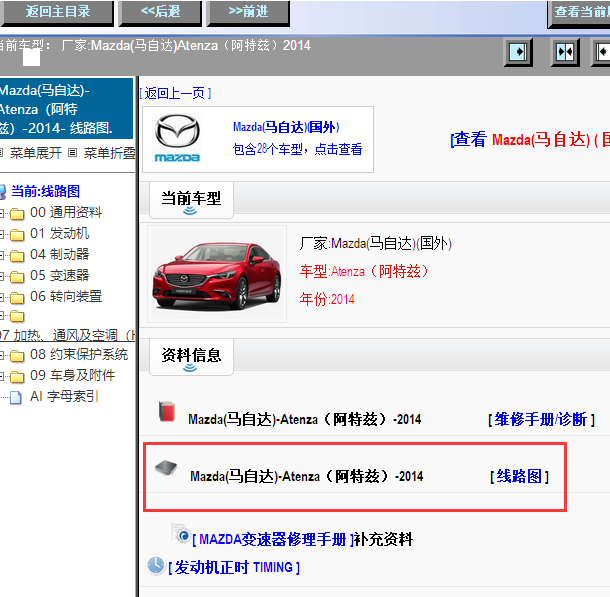Image resolution: width=610 pixels, height=597 pixels.
Task: Click the page icon of AI 字母索引
Action: pyautogui.click(x=16, y=397)
